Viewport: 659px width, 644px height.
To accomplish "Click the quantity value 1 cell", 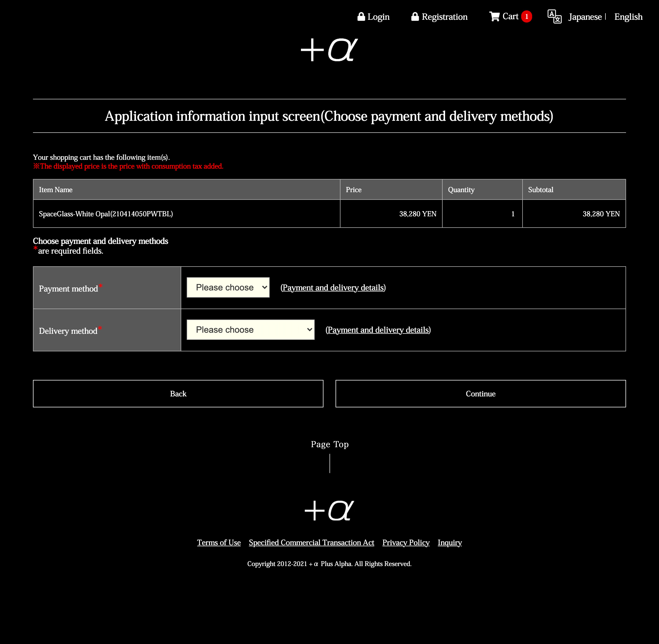I will pyautogui.click(x=482, y=214).
